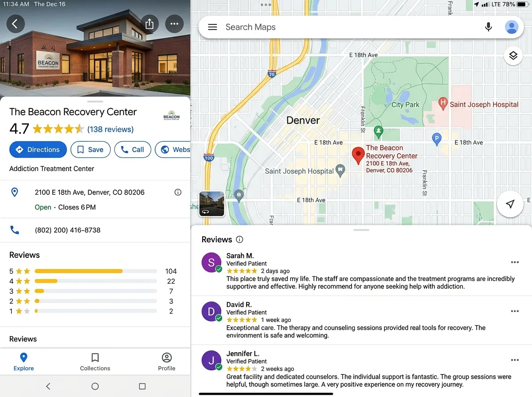Tap the Android recent apps square button
532x397 pixels.
tap(142, 386)
